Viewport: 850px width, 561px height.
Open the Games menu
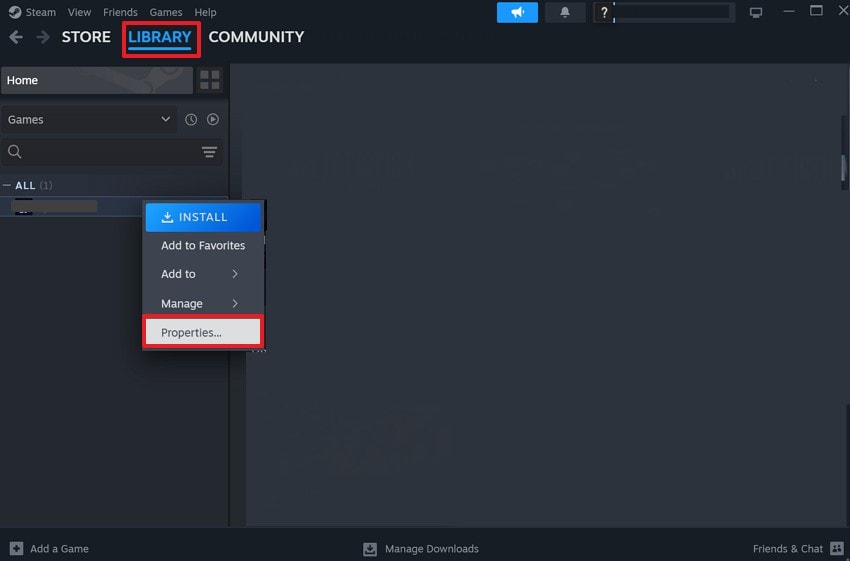point(166,12)
